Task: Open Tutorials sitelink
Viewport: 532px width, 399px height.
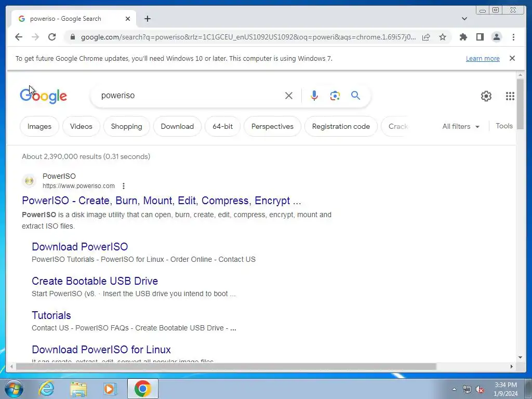Action: [51, 315]
